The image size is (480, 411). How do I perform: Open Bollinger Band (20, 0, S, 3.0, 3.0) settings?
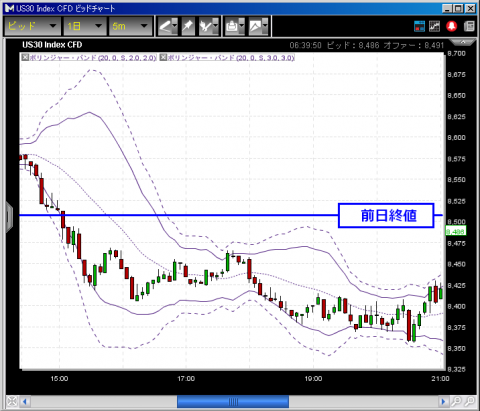point(231,58)
